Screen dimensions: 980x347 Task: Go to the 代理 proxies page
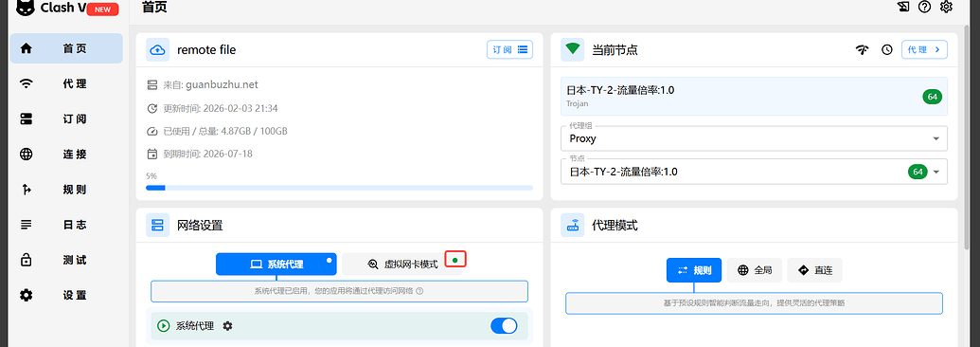[x=66, y=83]
